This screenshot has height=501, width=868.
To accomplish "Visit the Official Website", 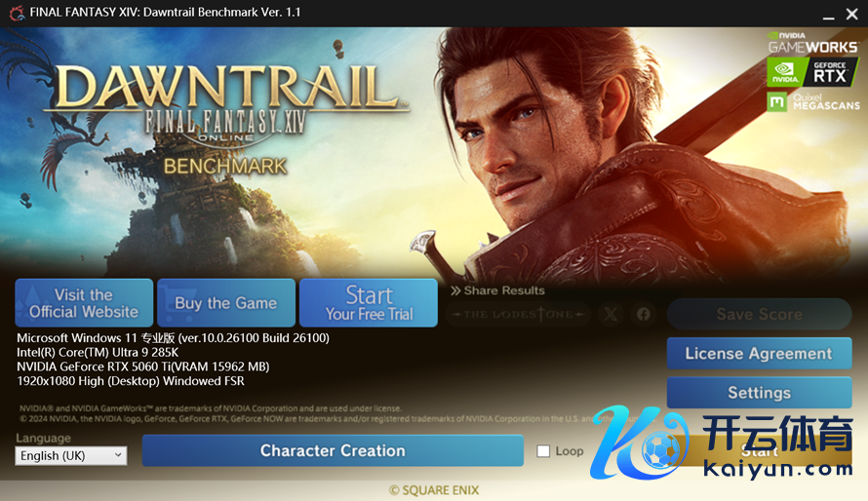I will click(x=84, y=303).
